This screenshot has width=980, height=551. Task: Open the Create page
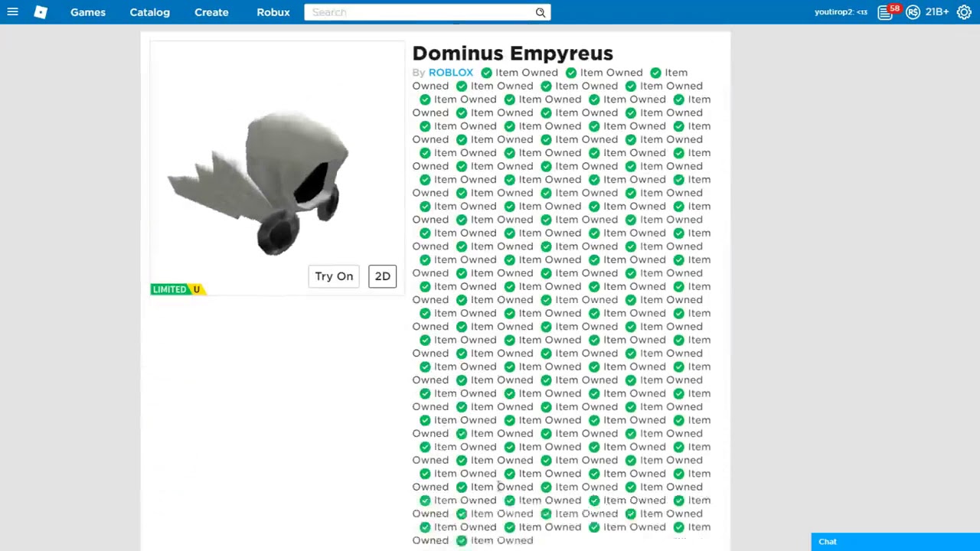click(211, 12)
